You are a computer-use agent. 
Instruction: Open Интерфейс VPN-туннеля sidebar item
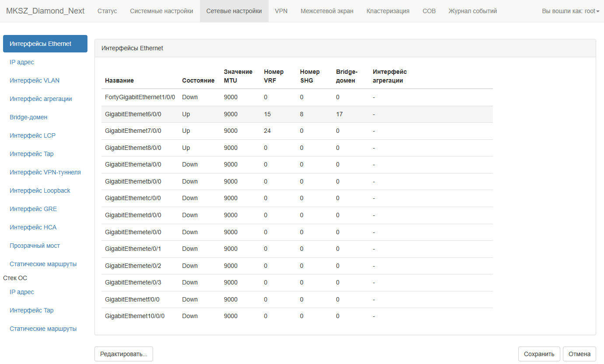pos(45,172)
